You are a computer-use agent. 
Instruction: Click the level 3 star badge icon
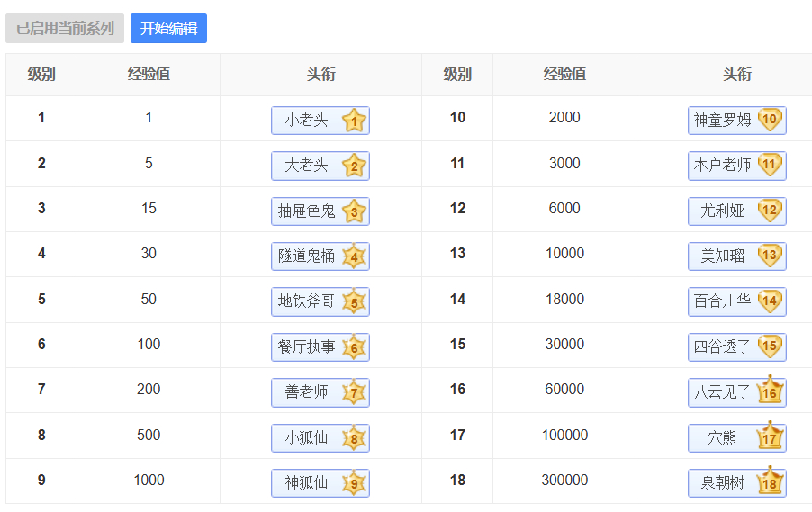354,211
